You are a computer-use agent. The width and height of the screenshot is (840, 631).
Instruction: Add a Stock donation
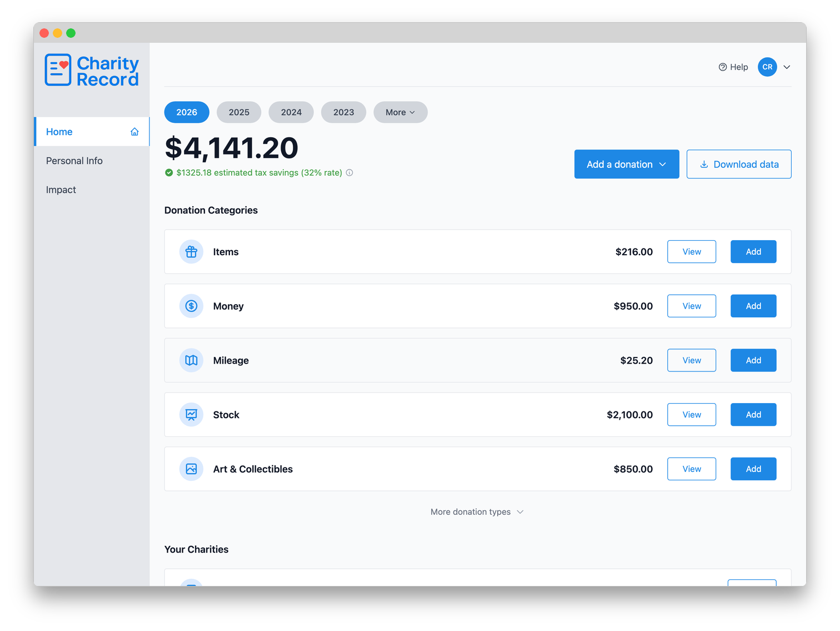click(x=753, y=415)
